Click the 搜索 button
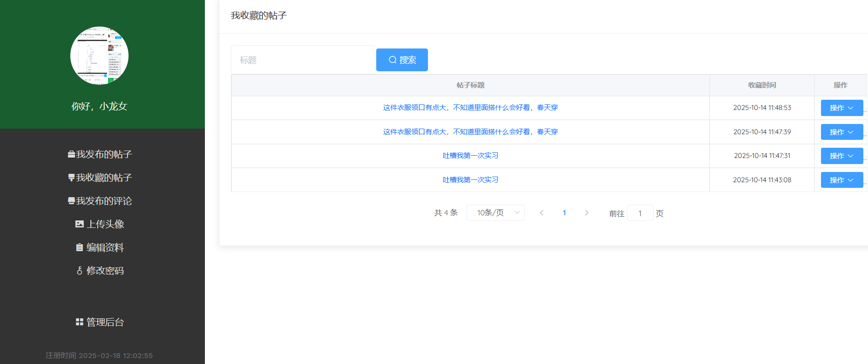This screenshot has width=868, height=364. pyautogui.click(x=402, y=60)
